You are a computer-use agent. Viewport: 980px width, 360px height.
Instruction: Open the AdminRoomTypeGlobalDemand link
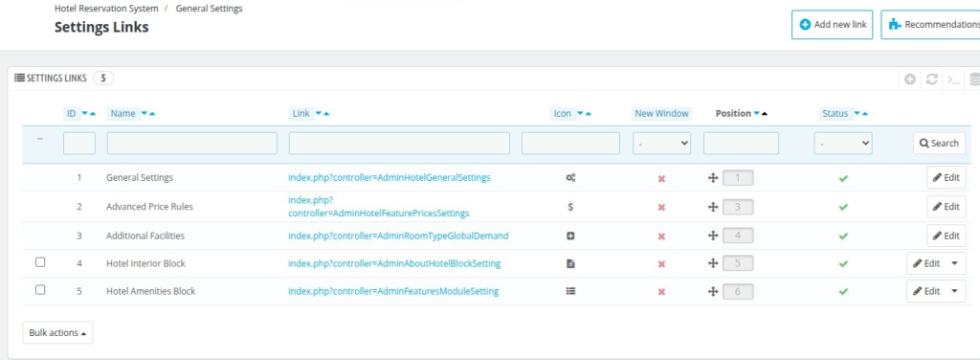398,236
